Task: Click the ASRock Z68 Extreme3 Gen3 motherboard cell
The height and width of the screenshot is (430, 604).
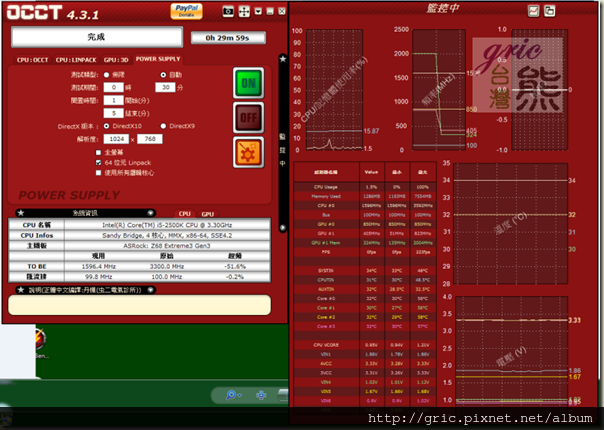Action: [x=167, y=246]
